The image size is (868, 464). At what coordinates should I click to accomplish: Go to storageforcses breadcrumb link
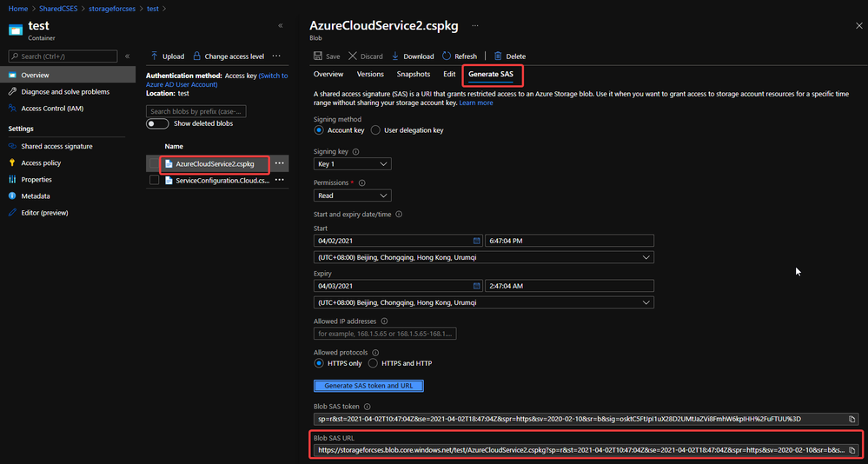point(112,9)
